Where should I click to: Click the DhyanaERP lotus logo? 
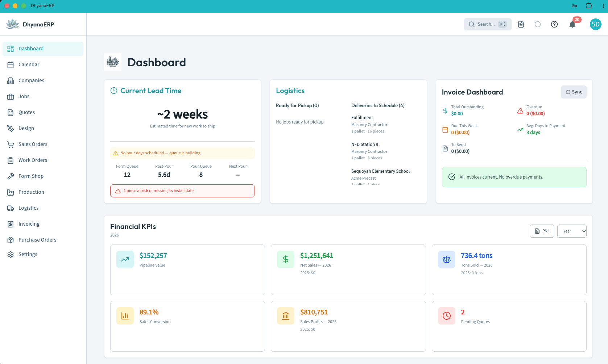13,24
